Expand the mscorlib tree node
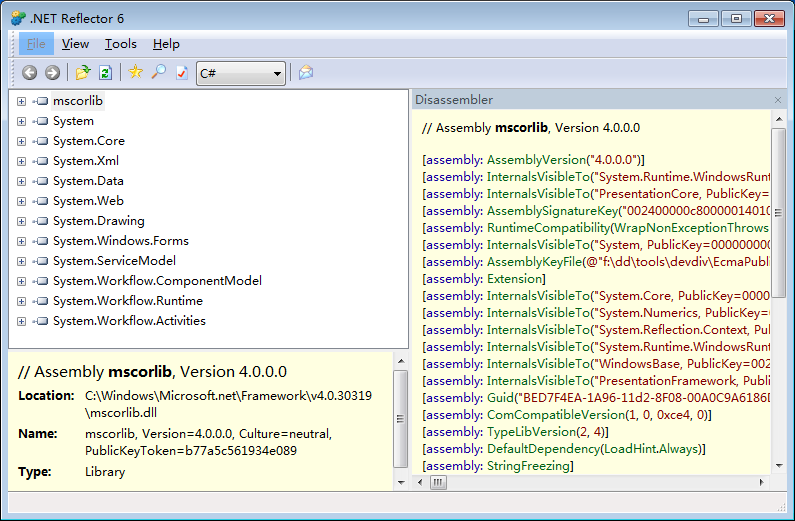 pos(21,101)
